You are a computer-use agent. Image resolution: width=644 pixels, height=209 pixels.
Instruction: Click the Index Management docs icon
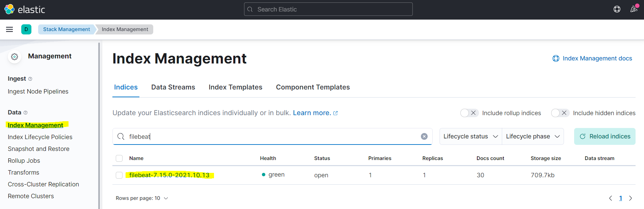[x=556, y=58]
